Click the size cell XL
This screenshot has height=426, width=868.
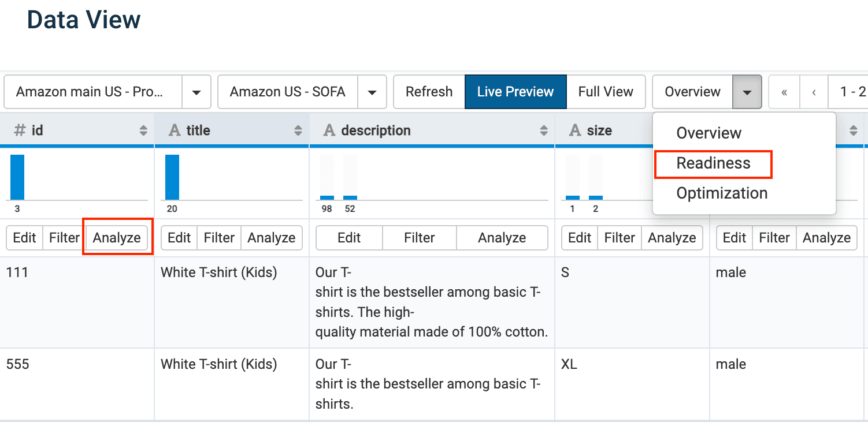(x=632, y=384)
